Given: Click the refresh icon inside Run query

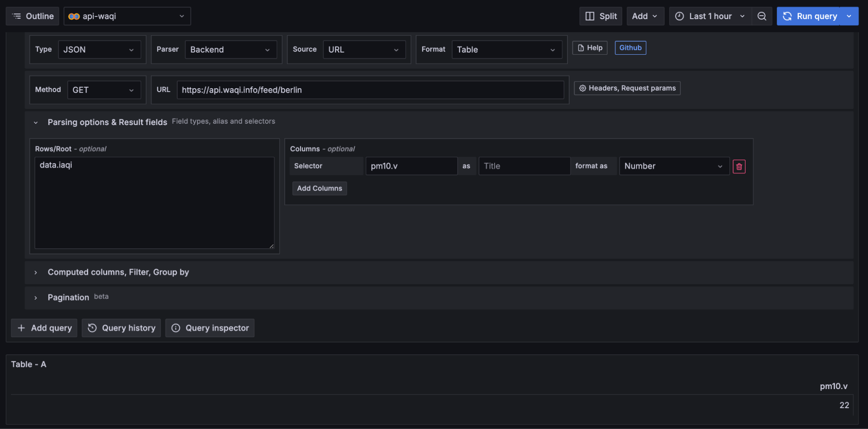Looking at the screenshot, I should point(787,16).
